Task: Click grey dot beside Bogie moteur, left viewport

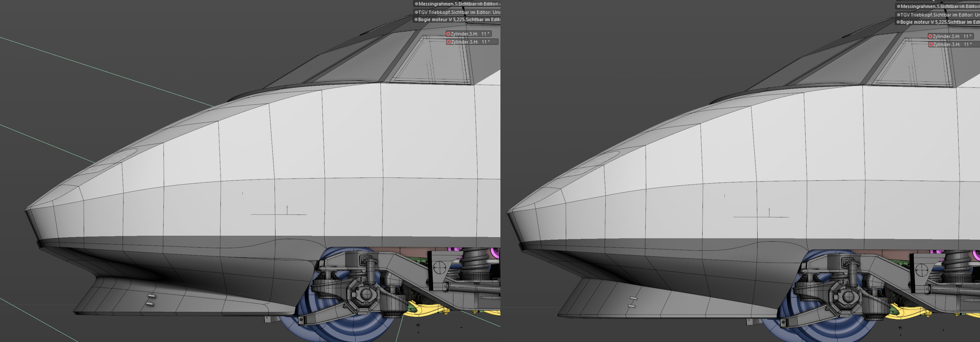Action: tap(416, 19)
